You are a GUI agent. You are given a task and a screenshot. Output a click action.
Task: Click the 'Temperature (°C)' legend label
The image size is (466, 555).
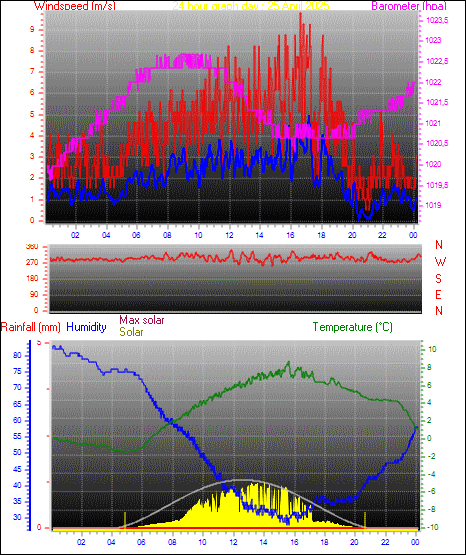[353, 327]
